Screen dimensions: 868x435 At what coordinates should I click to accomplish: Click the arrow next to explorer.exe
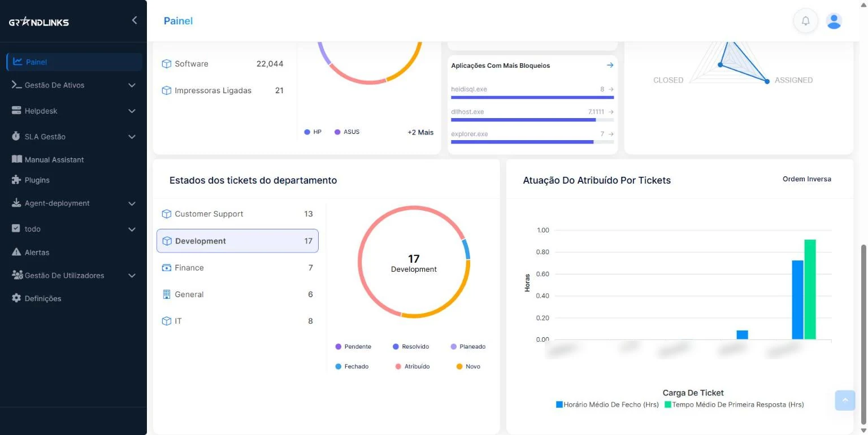(611, 134)
